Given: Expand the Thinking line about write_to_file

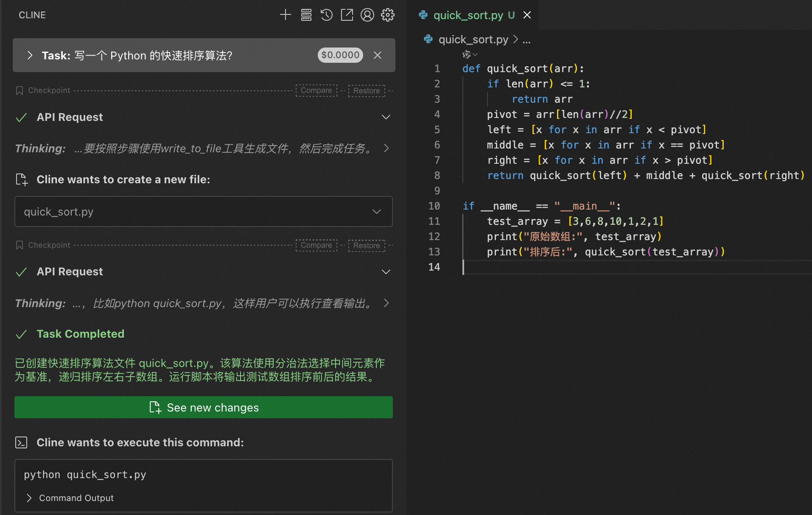Looking at the screenshot, I should coord(386,148).
